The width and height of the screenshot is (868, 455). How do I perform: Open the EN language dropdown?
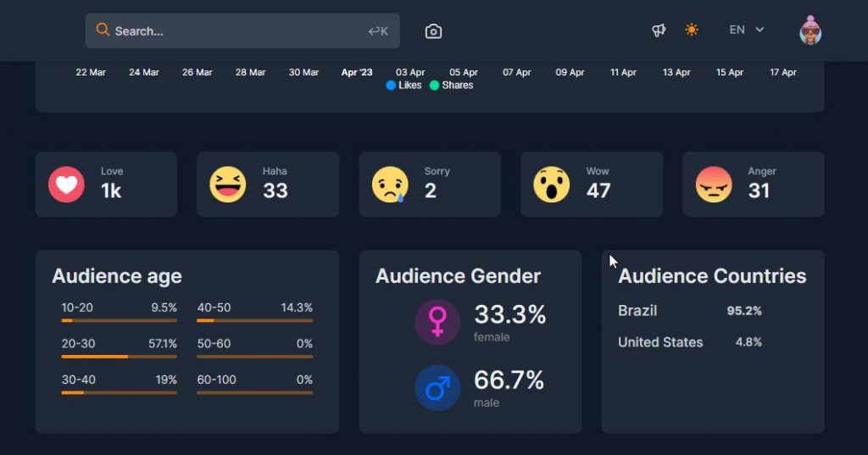click(x=746, y=30)
